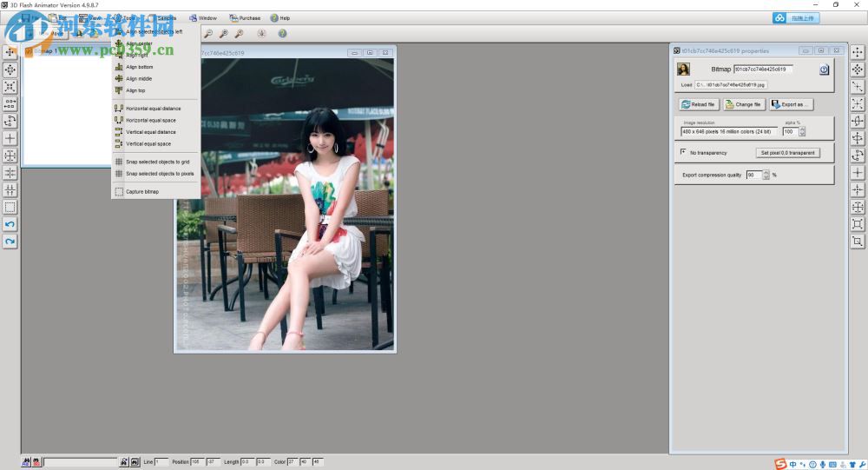Click the Bitmap name input field
868x470 pixels.
coord(763,70)
